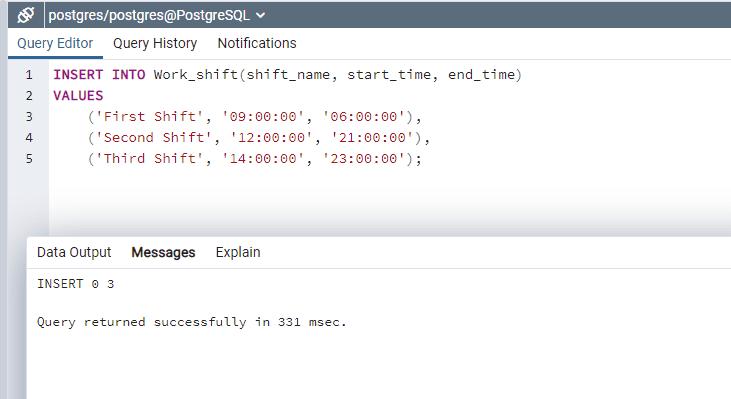Place cursor on VALUES keyword
The height and width of the screenshot is (399, 731).
pyautogui.click(x=78, y=96)
